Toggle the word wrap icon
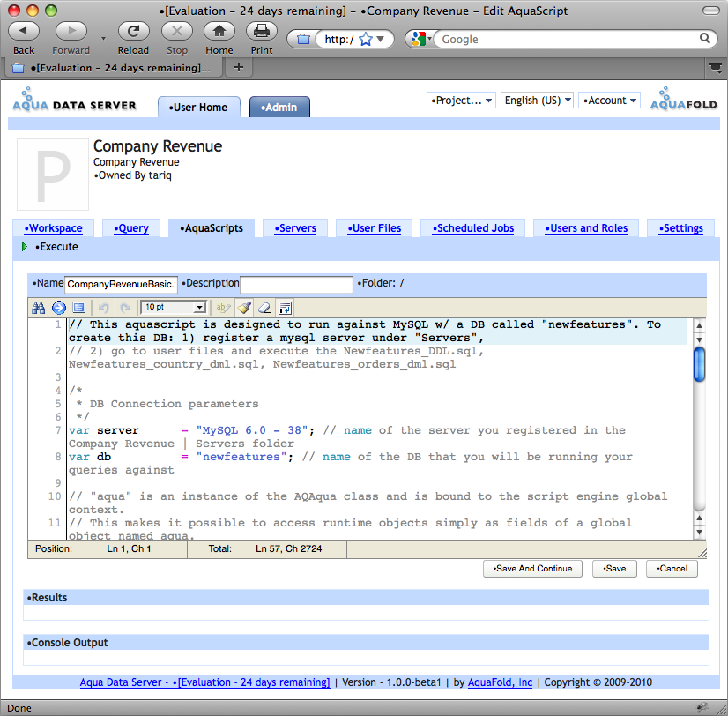The width and height of the screenshot is (728, 716). 285,308
